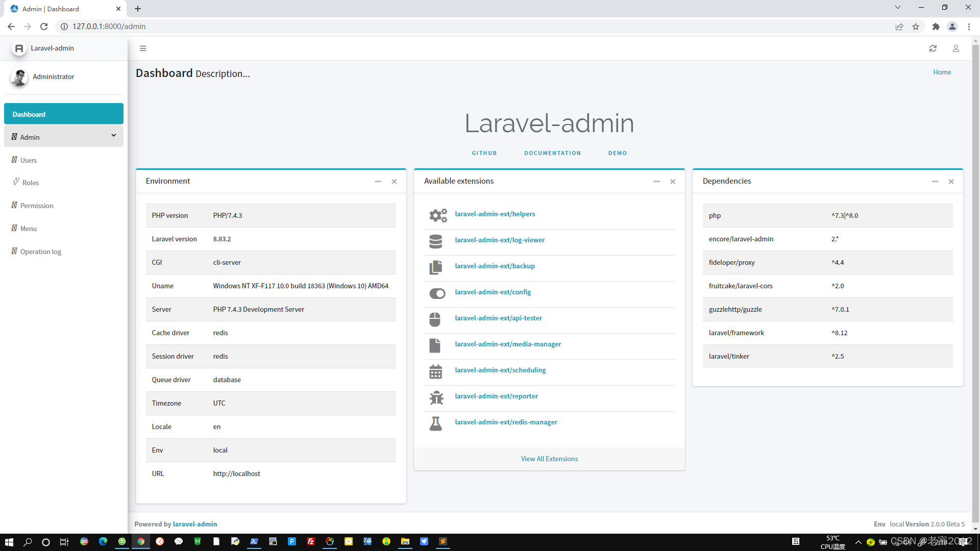Open Roles in the sidebar menu
Viewport: 980px width, 551px height.
pos(64,183)
